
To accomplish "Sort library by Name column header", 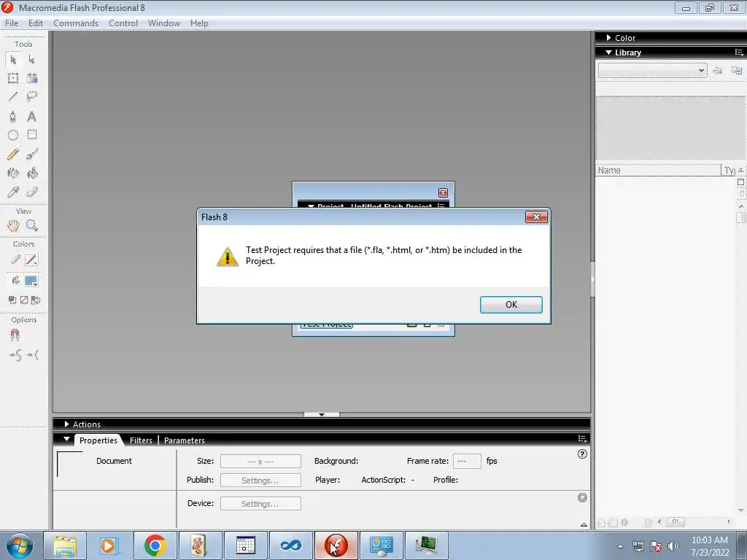I will click(x=659, y=171).
